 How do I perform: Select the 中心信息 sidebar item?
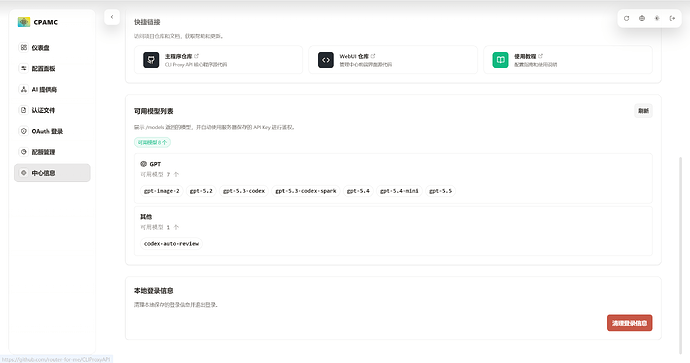point(52,173)
